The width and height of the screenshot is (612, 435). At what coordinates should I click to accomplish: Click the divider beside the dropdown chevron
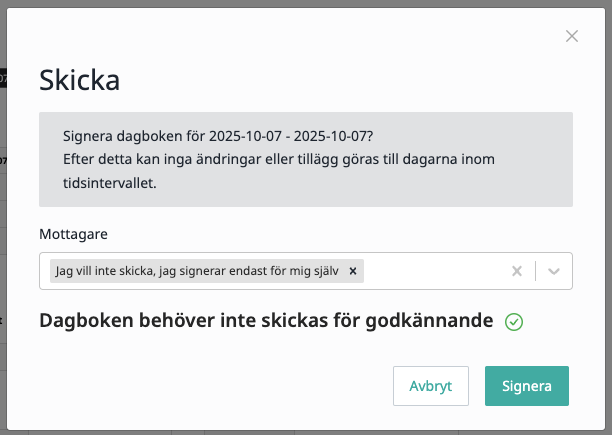(x=536, y=271)
